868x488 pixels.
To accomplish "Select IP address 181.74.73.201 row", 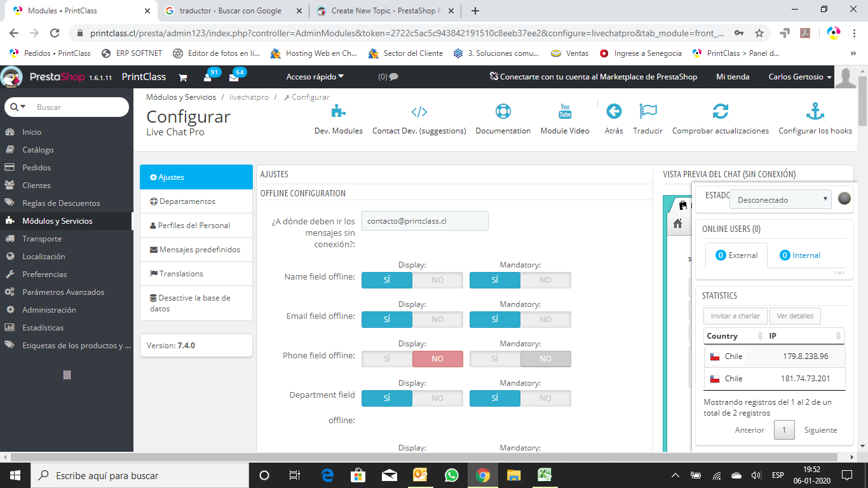I will click(775, 379).
